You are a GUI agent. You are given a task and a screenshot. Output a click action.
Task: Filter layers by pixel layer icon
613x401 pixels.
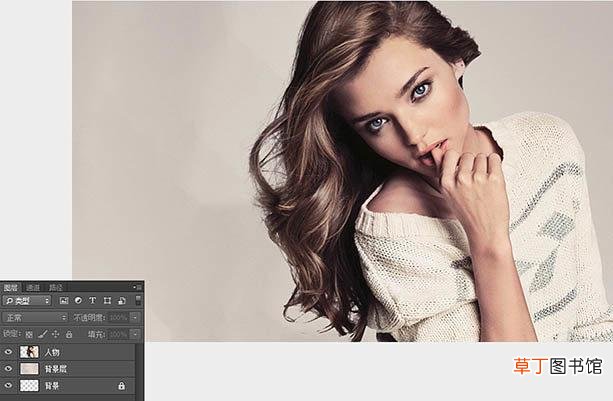click(64, 301)
